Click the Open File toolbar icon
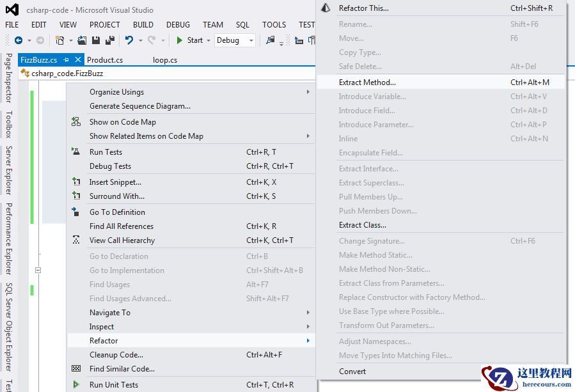 coord(82,40)
